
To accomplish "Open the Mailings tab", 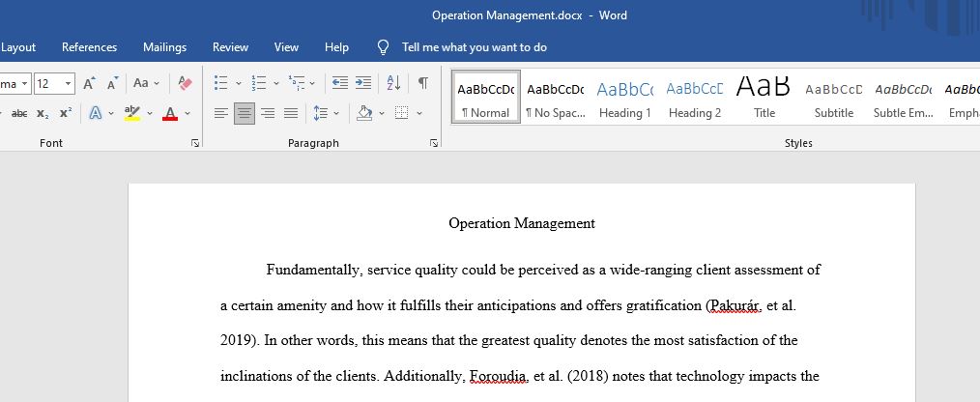I will click(165, 47).
